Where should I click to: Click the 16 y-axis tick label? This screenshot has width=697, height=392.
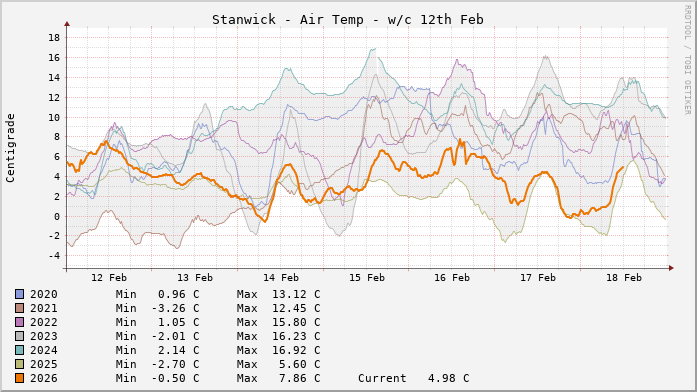[x=54, y=58]
